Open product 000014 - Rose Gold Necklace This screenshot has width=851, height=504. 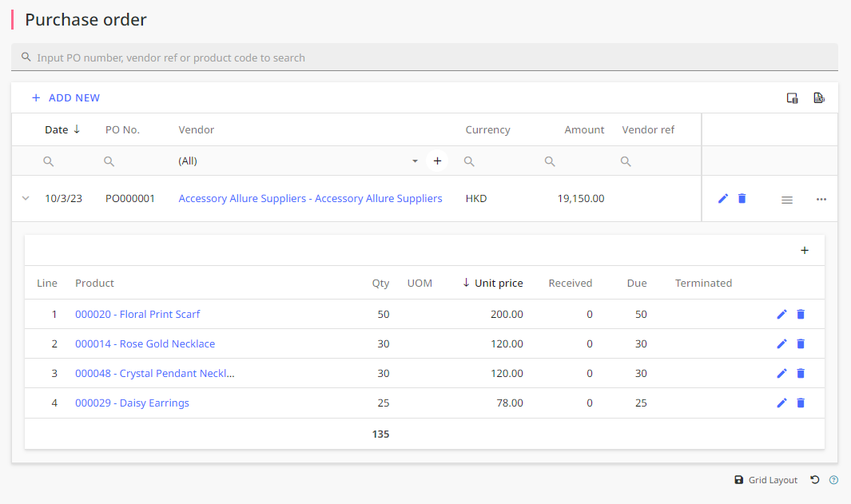pyautogui.click(x=145, y=344)
